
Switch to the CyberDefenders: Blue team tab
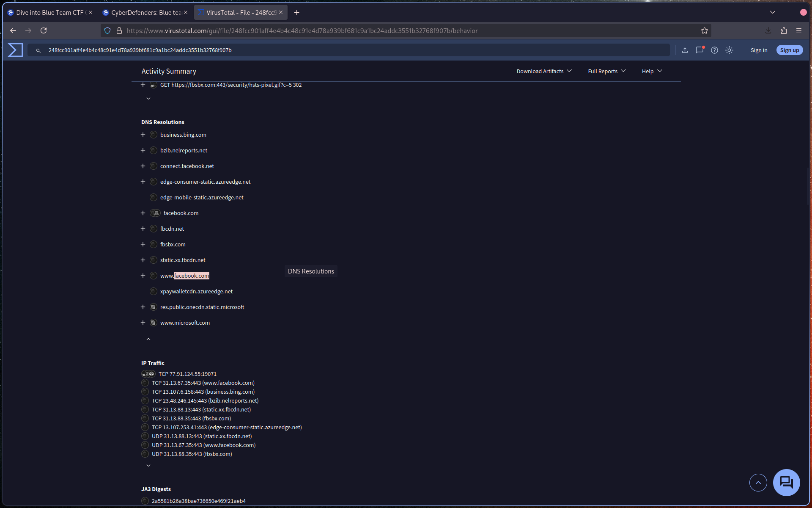coord(145,13)
